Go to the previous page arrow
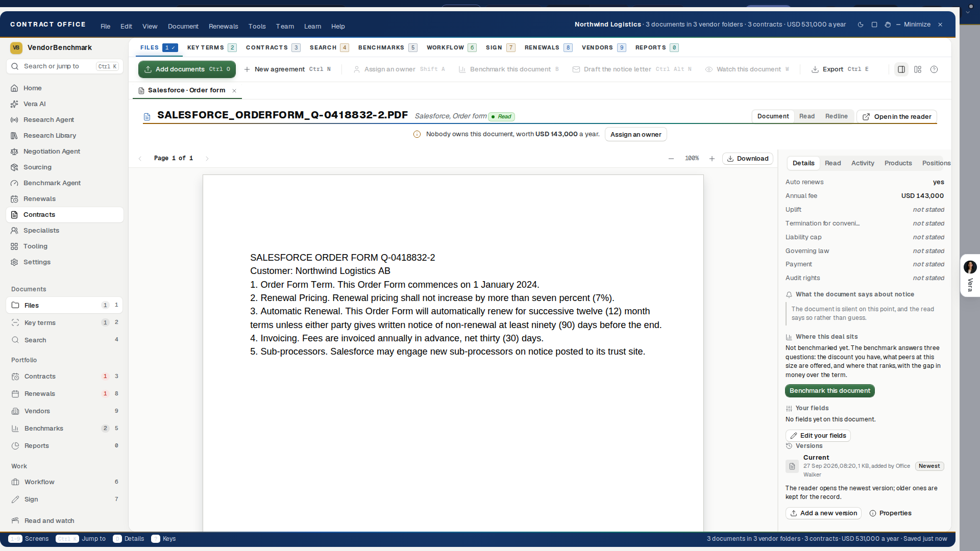Viewport: 980px width, 551px height. pyautogui.click(x=140, y=159)
